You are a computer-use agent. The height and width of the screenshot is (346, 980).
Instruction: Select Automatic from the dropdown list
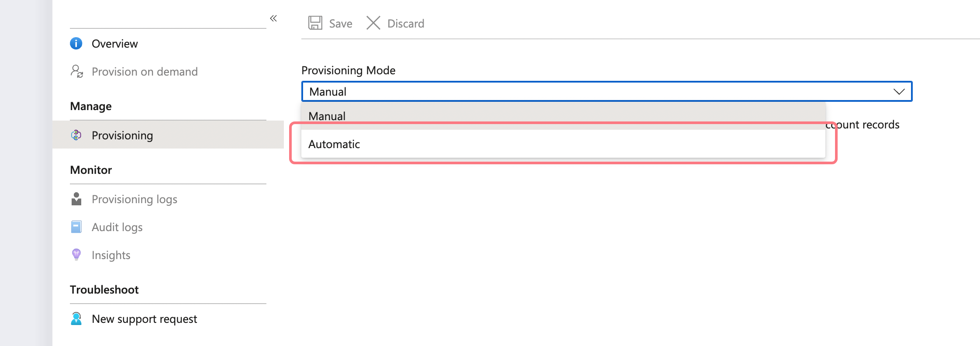click(x=334, y=144)
